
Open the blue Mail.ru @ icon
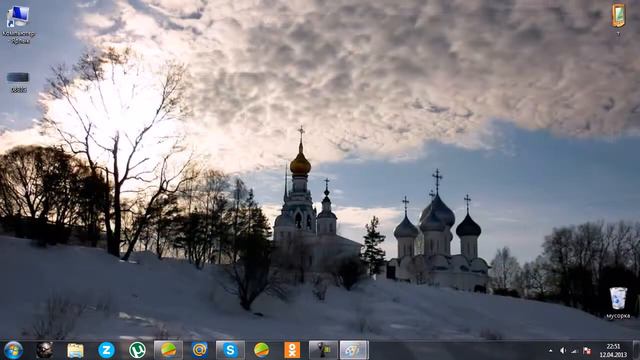(200, 350)
